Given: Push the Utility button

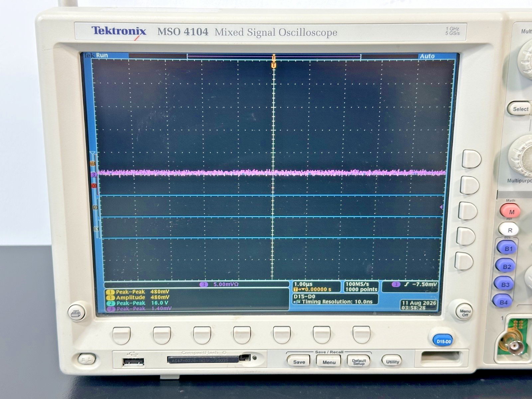Looking at the screenshot, I should click(392, 361).
